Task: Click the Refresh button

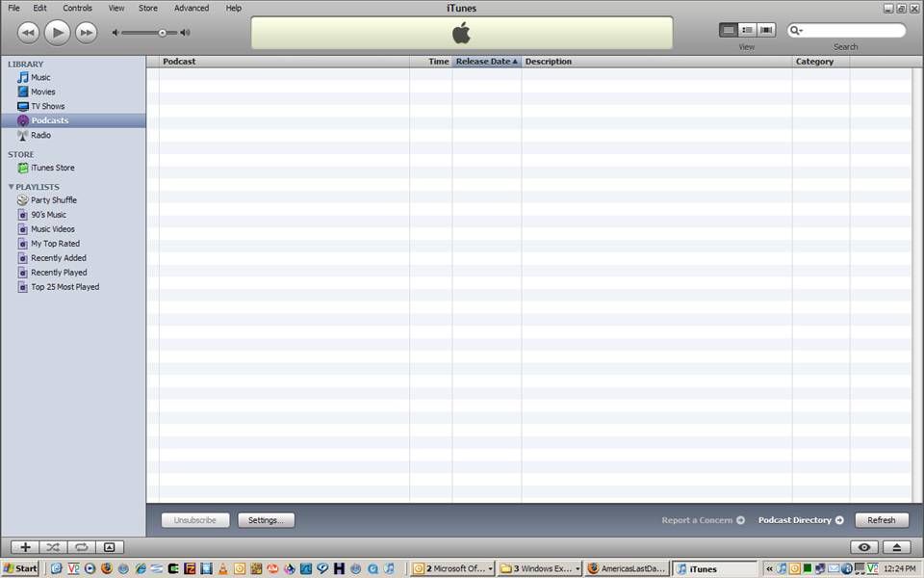Action: click(882, 520)
